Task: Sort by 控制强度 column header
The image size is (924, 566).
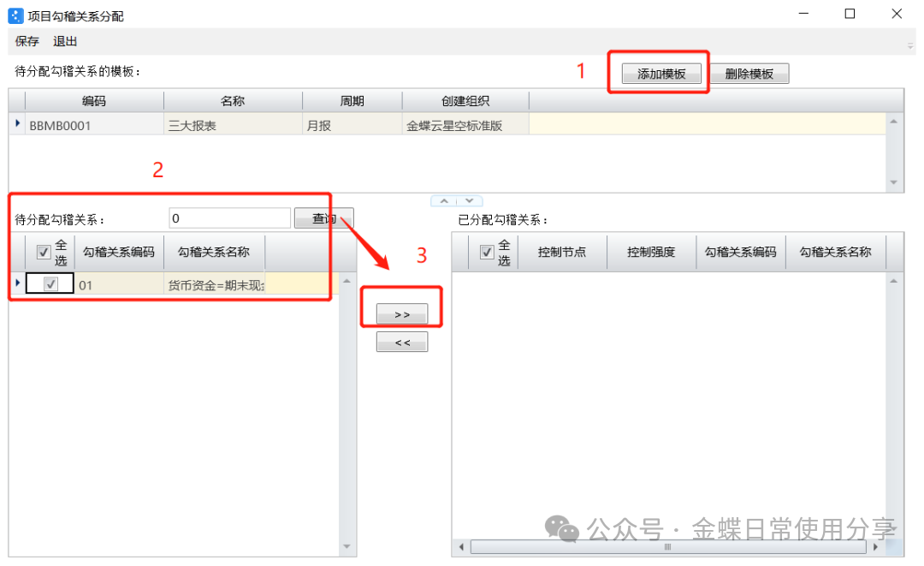Action: coord(650,253)
